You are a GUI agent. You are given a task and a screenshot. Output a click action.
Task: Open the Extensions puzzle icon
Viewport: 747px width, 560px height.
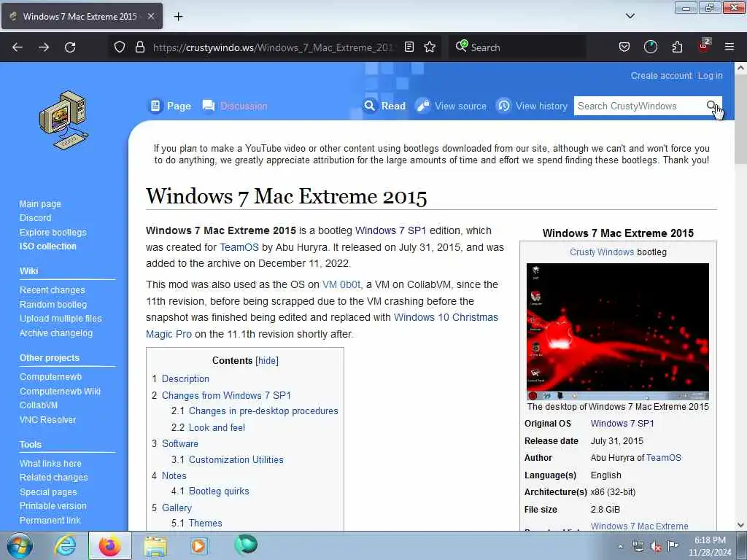[x=677, y=47]
